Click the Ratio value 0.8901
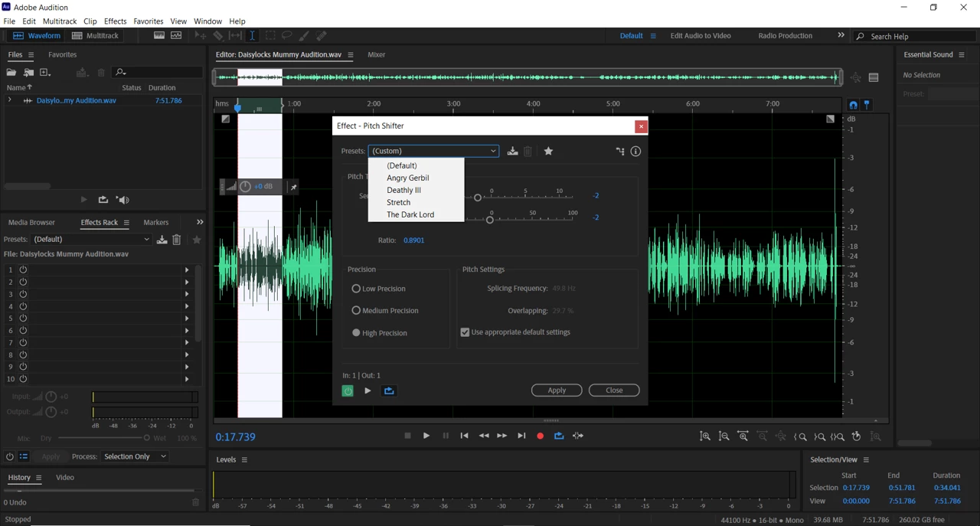Screen dimensions: 980x526 tap(413, 240)
